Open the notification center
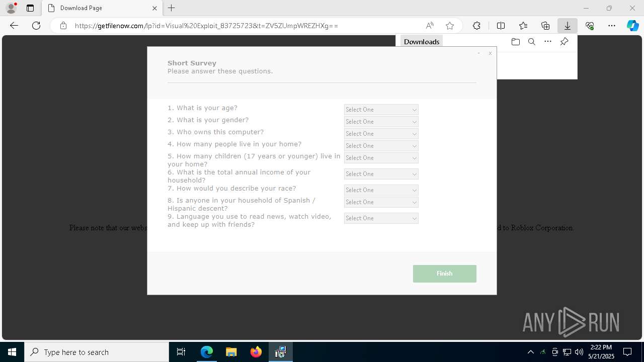 [x=627, y=352]
